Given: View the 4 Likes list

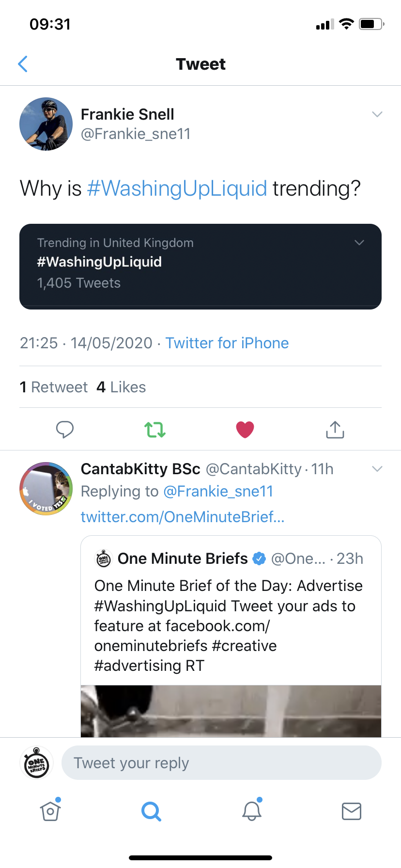Looking at the screenshot, I should [122, 387].
